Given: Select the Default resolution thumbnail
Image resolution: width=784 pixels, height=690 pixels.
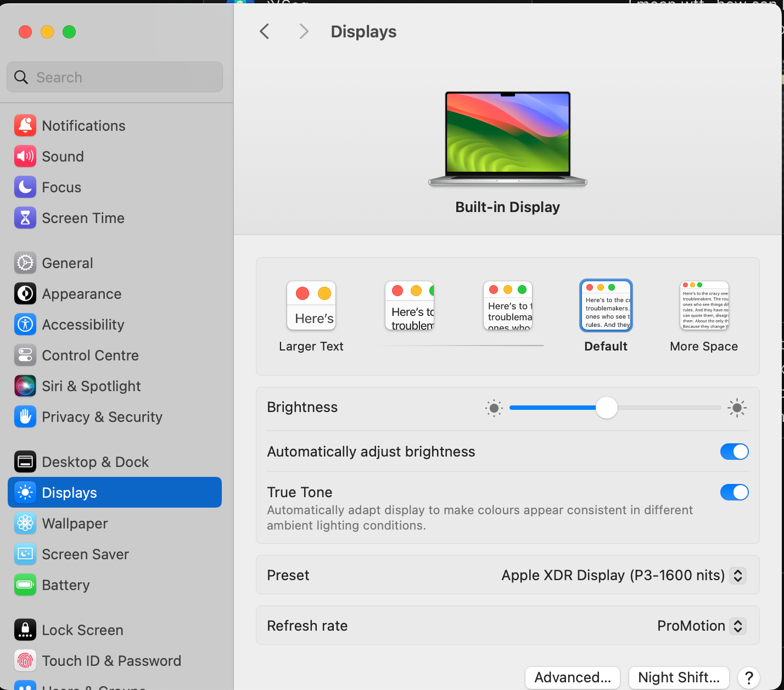Looking at the screenshot, I should (606, 305).
